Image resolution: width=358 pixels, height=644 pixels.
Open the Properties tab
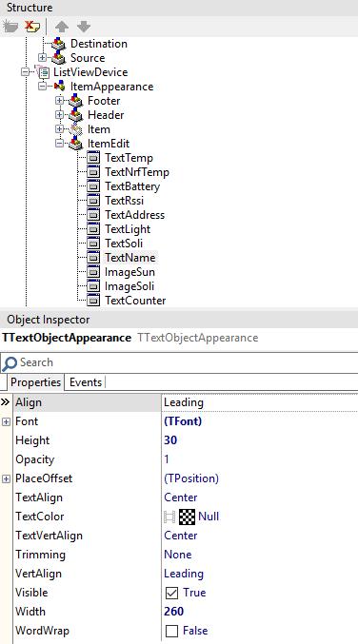(36, 382)
